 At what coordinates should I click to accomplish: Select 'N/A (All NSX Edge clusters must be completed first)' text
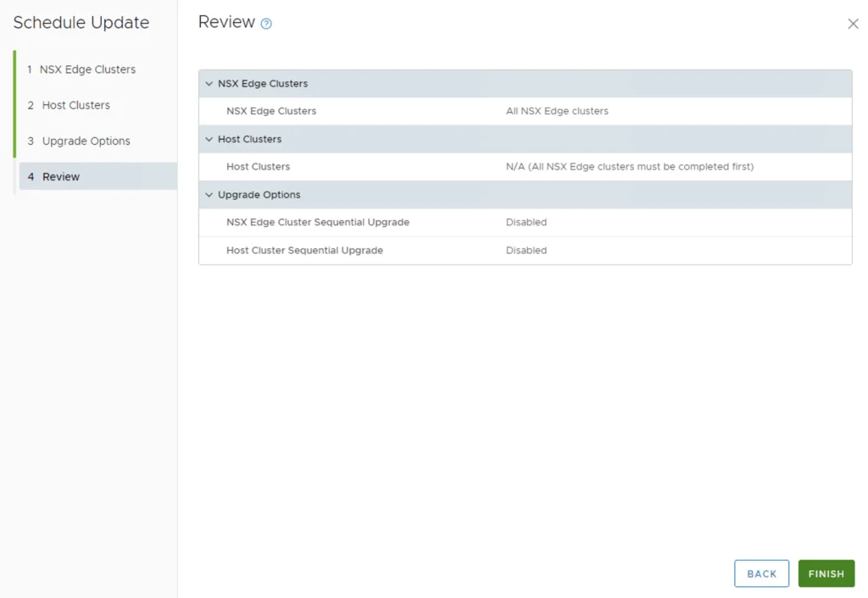pos(630,167)
